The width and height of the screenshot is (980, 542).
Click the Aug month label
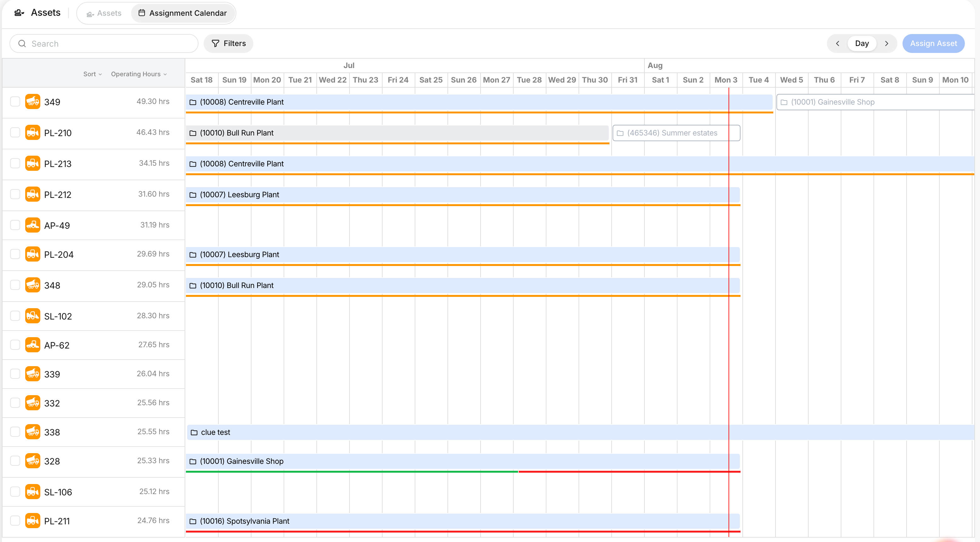[x=655, y=66]
